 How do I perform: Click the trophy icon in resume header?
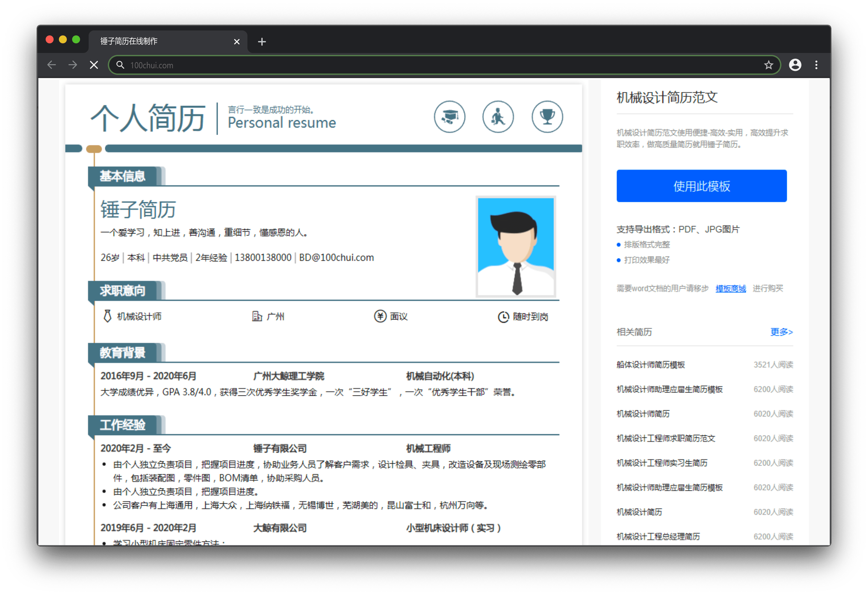(x=547, y=116)
